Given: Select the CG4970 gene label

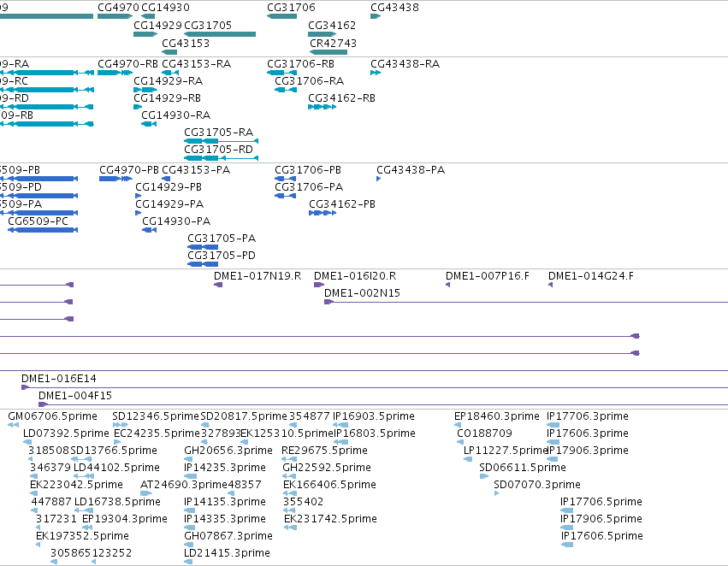Looking at the screenshot, I should point(118,8).
